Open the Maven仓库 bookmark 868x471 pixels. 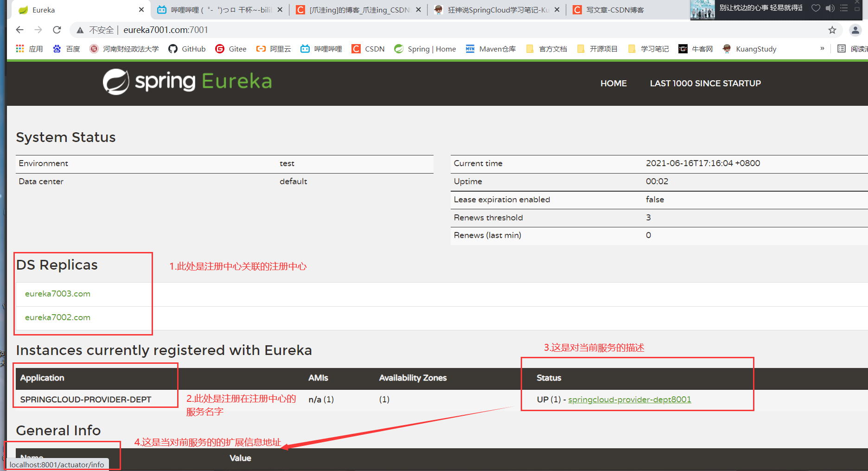491,49
